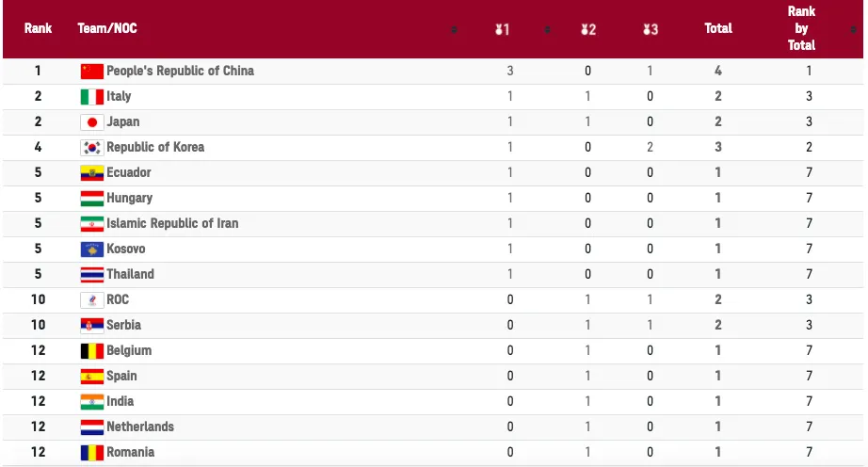Sort table by Total header
Image resolution: width=868 pixels, height=467 pixels.
[x=718, y=28]
